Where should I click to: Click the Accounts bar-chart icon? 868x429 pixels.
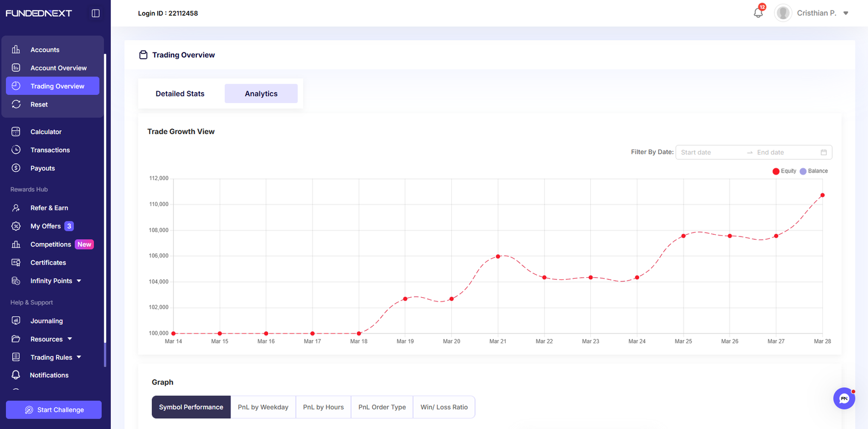16,49
